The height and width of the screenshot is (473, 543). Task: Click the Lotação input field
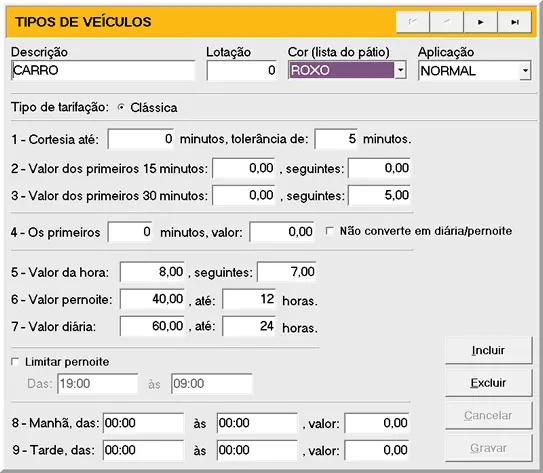coord(242,70)
